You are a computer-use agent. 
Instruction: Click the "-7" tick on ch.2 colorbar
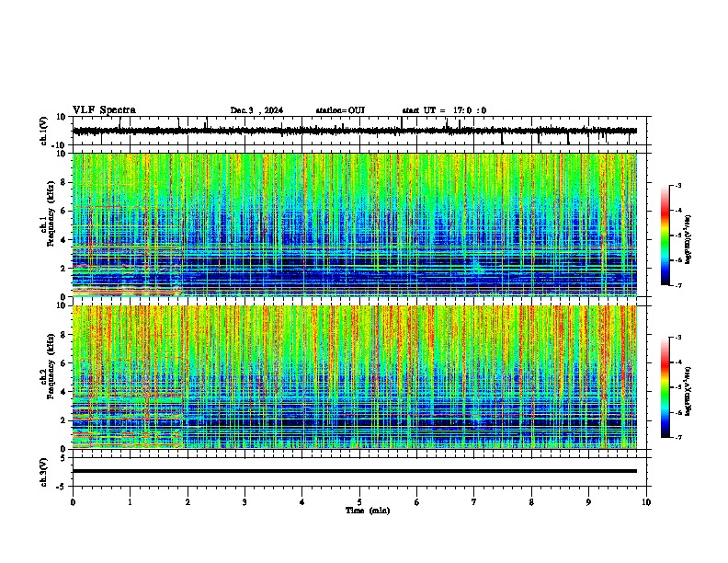coord(677,437)
